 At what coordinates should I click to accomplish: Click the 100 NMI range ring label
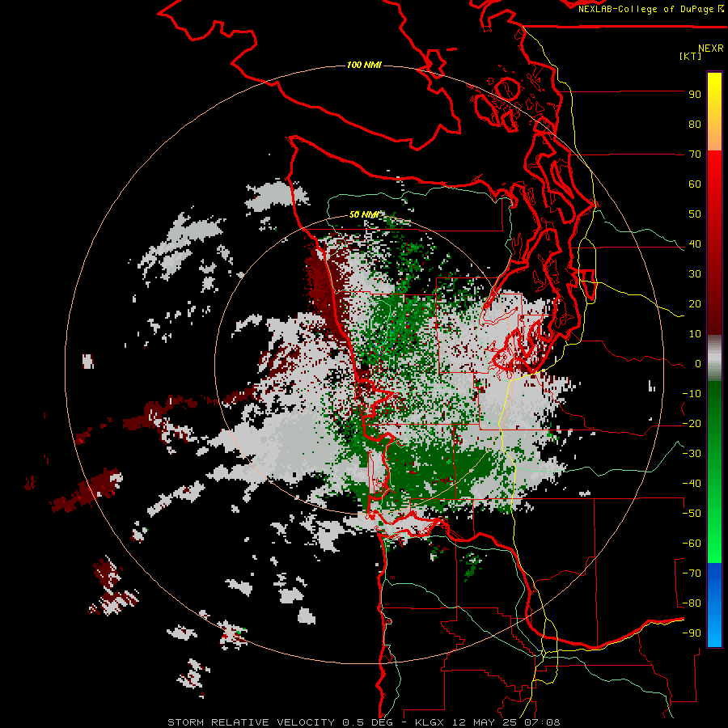tap(364, 65)
